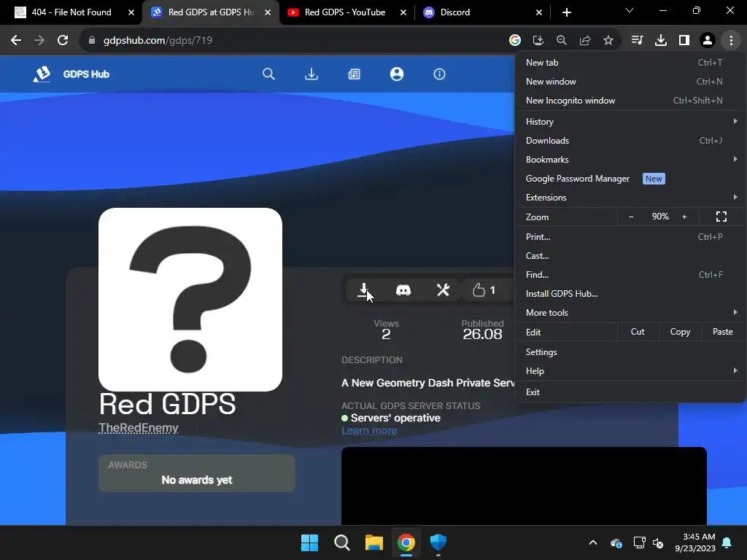747x560 pixels.
Task: Click the GDPS Hub search icon
Action: [268, 74]
